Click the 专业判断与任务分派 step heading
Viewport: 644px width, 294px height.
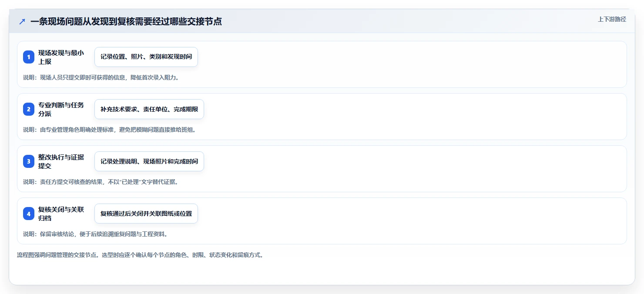coord(61,109)
